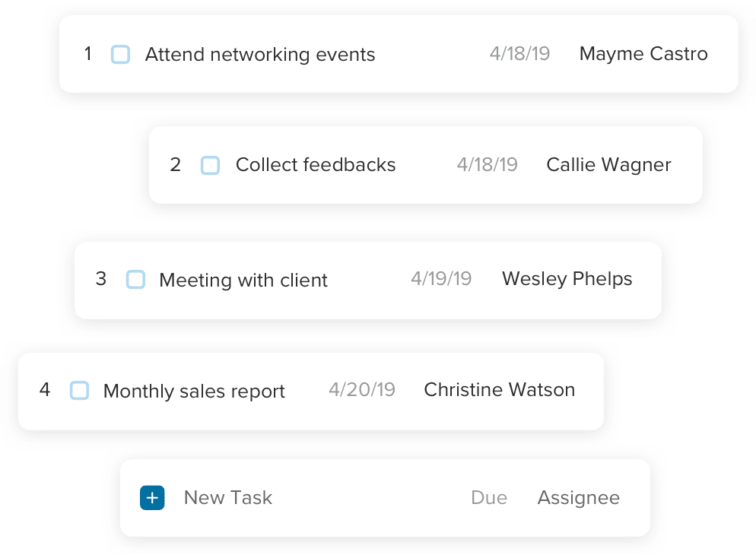Click the Monthly sales report title
This screenshot has height=558, width=756.
click(194, 392)
